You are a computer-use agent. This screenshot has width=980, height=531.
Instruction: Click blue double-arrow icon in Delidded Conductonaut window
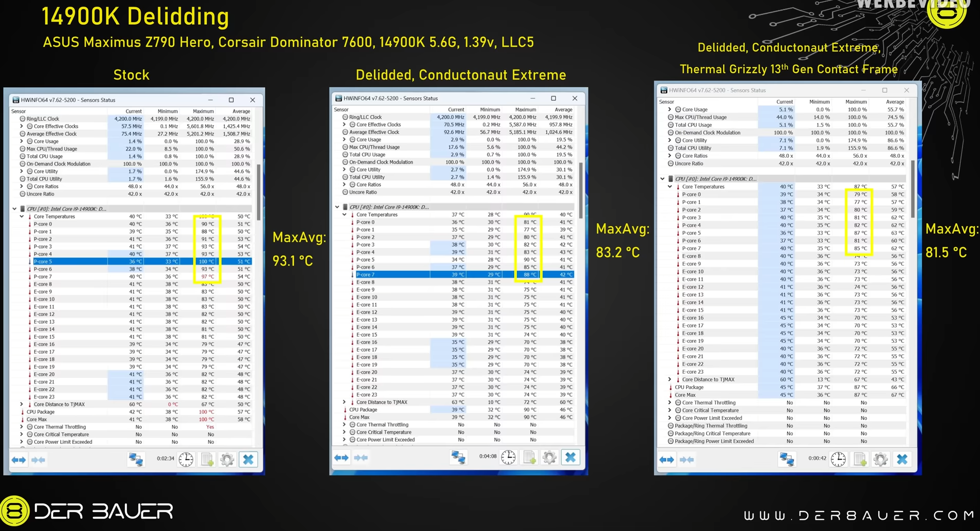(341, 458)
